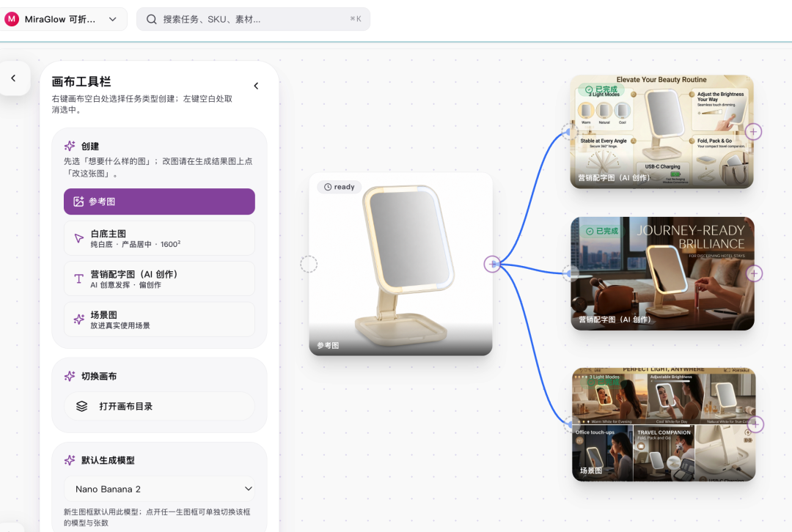Click plus button on JOURNEY-READY BRILLIANCE card
792x532 pixels.
754,273
